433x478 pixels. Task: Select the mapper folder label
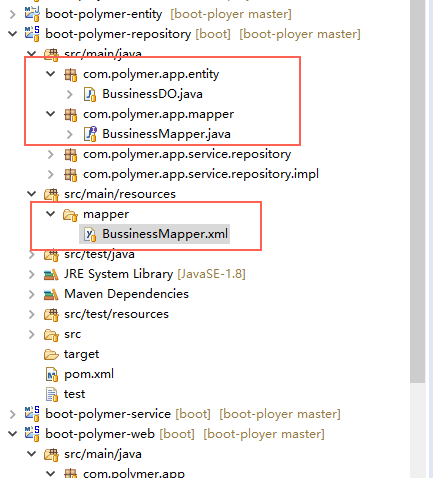(106, 215)
